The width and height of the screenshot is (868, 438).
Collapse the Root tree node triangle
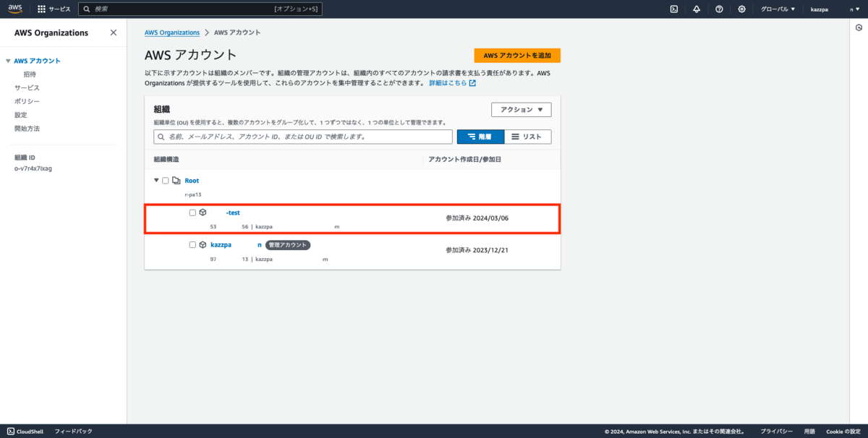coord(156,181)
